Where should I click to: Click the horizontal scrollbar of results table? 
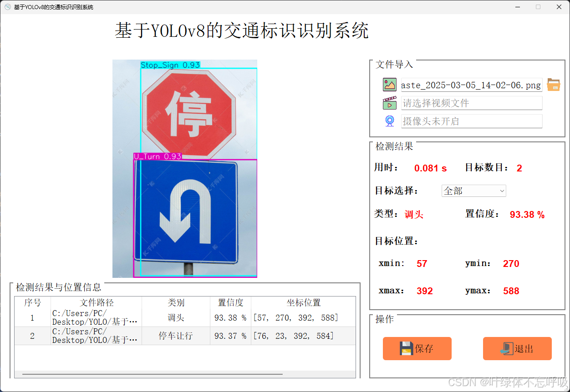pyautogui.click(x=153, y=374)
